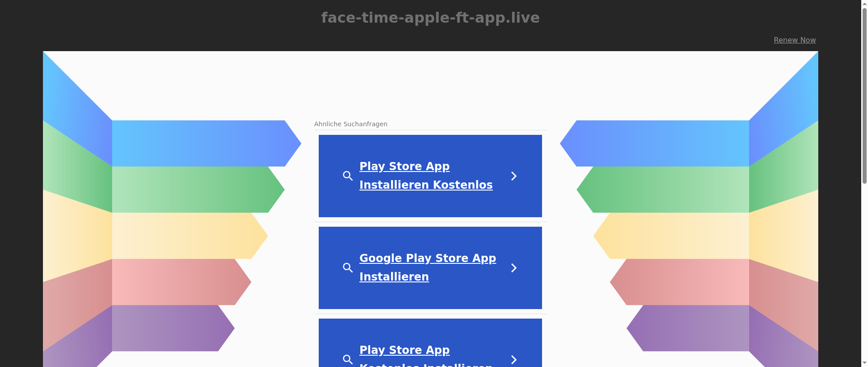This screenshot has width=868, height=367.
Task: Click the Ähnliche Suchanfragen label
Action: (x=351, y=124)
